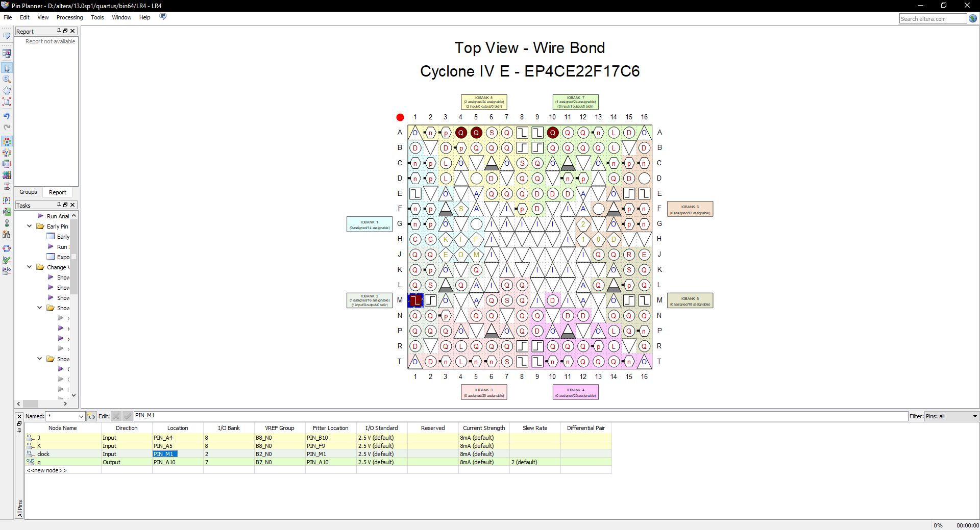Click the PIN_A10 location cell for q
The height and width of the screenshot is (530, 980).
tap(178, 462)
